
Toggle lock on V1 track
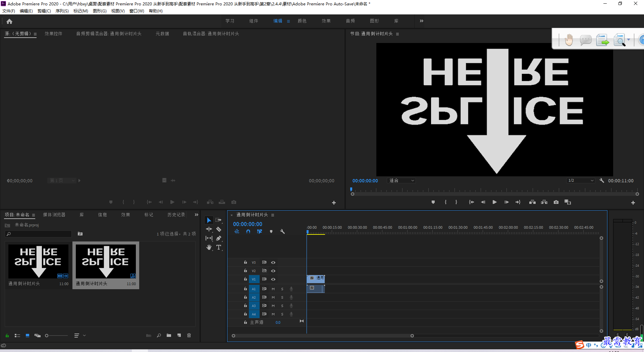tap(246, 279)
